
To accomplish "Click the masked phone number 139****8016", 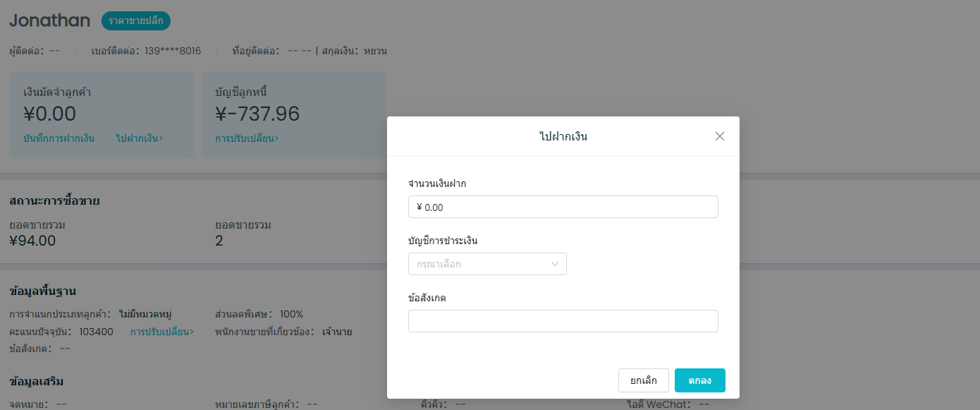I will [173, 51].
